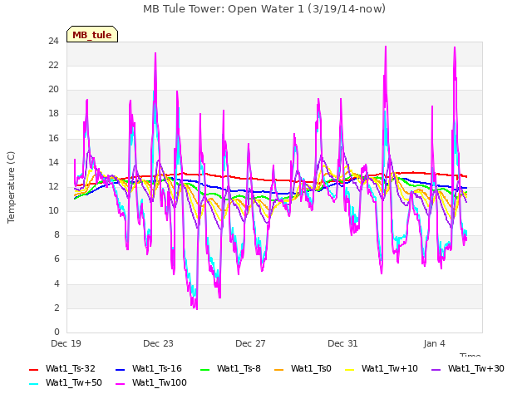The height and width of the screenshot is (399, 532).
Task: Click the y-axis value 4
Action: click(57, 283)
